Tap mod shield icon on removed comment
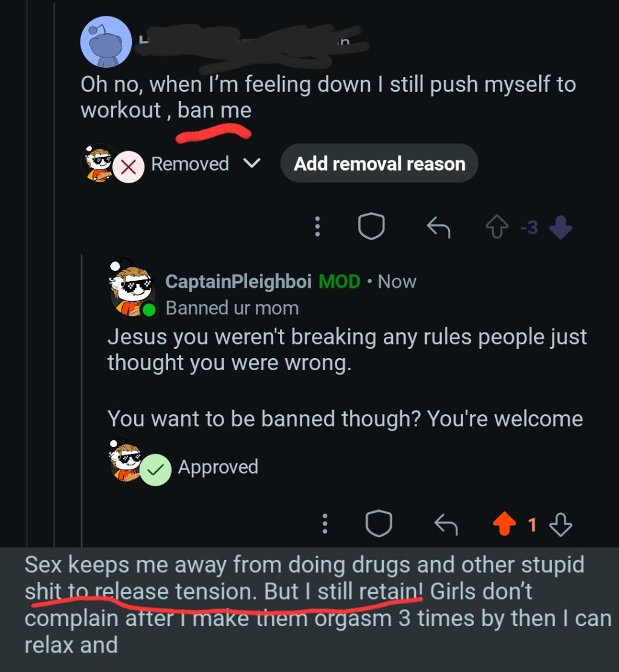 click(371, 226)
